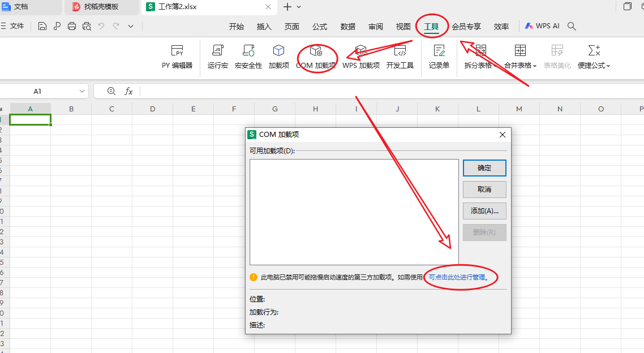644x353 pixels.
Task: Click the print icon in quick toolbar
Action: (x=72, y=26)
